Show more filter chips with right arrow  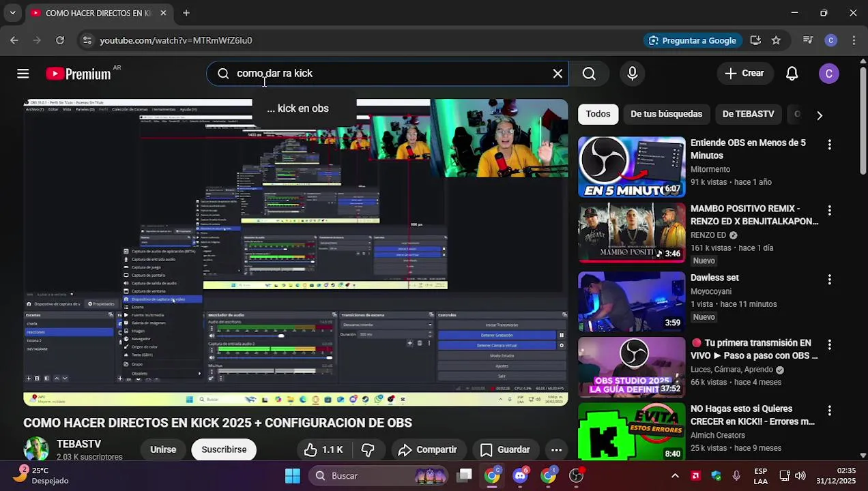pyautogui.click(x=820, y=115)
